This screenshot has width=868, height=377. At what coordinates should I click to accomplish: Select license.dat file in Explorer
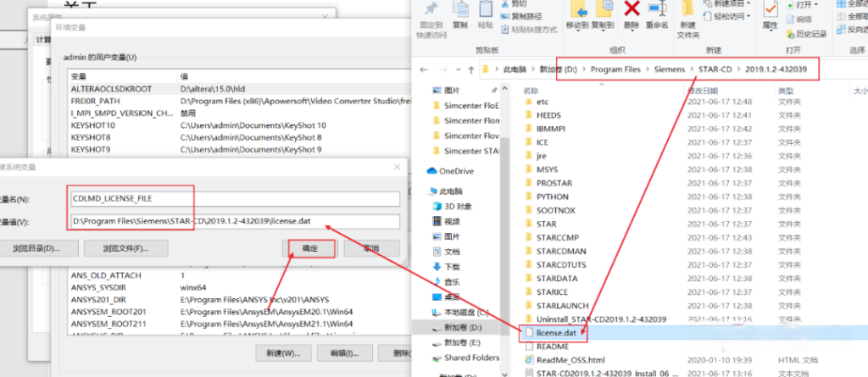556,333
